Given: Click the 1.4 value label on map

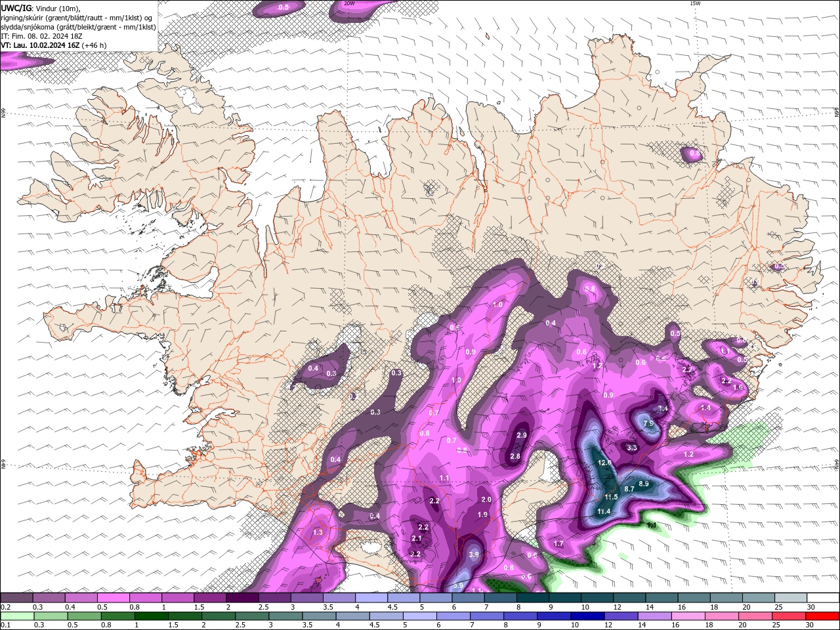Looking at the screenshot, I should tap(705, 408).
